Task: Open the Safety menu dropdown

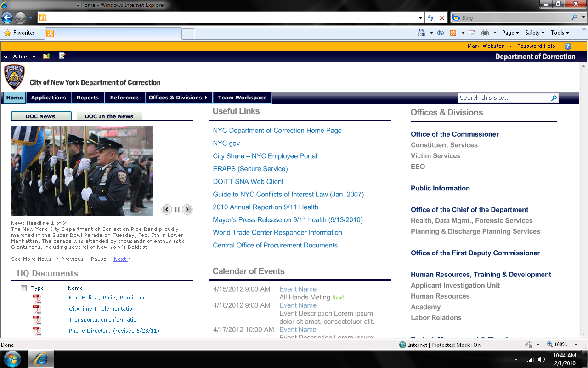Action: point(535,33)
